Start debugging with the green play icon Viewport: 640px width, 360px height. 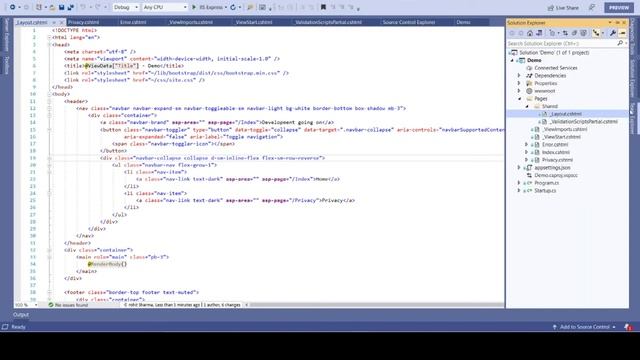194,7
